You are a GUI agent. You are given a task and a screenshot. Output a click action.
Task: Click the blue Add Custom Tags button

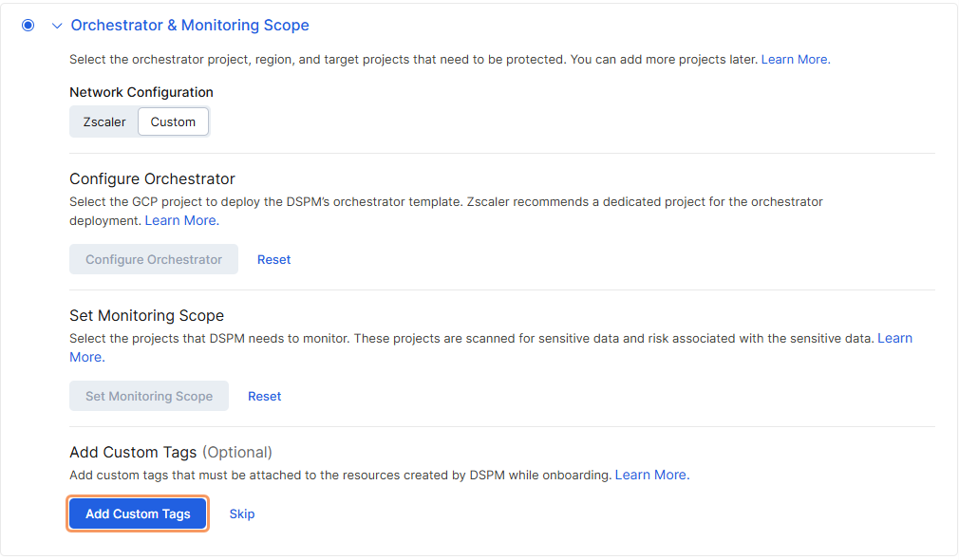138,513
